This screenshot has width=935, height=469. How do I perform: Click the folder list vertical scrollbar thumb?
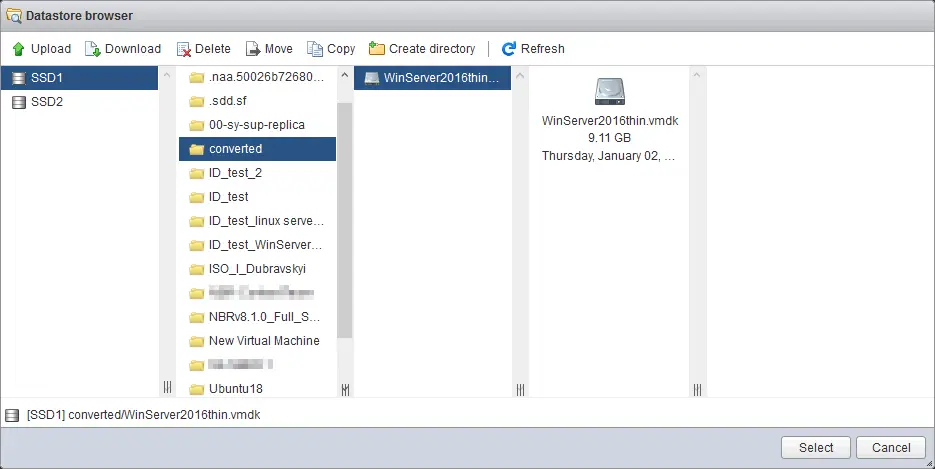point(344,220)
